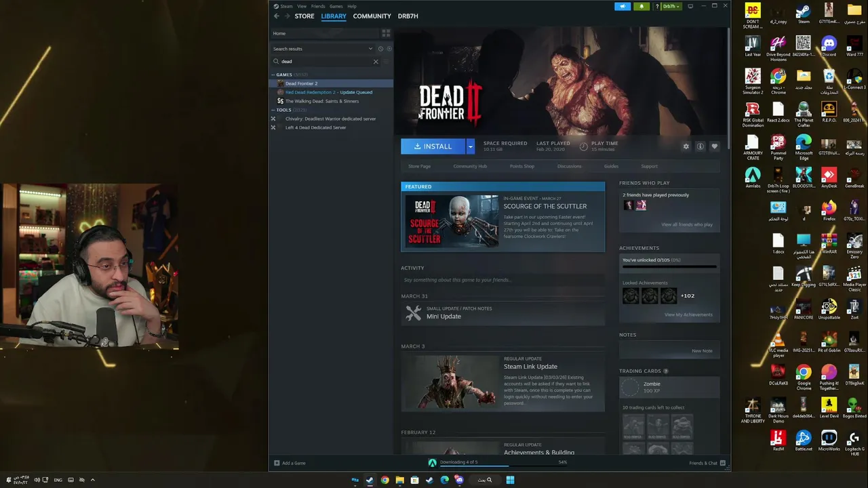Click the ready-to-play filter icon
868x488 pixels.
389,49
